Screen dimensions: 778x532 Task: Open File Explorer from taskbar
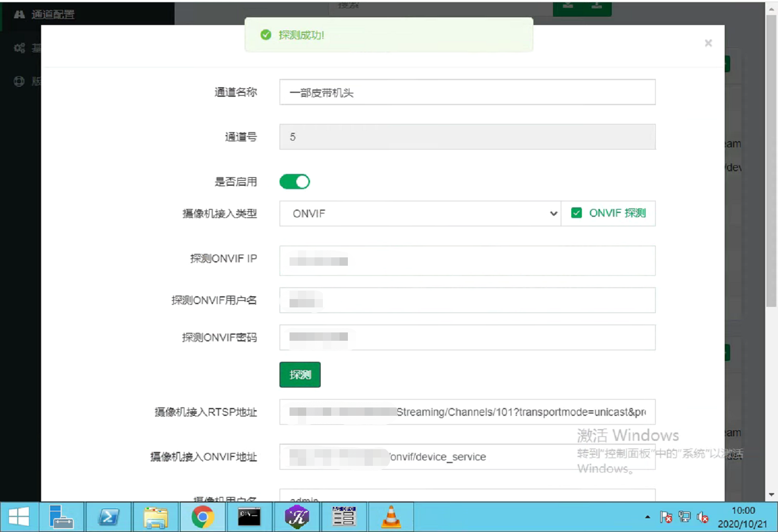coord(156,517)
